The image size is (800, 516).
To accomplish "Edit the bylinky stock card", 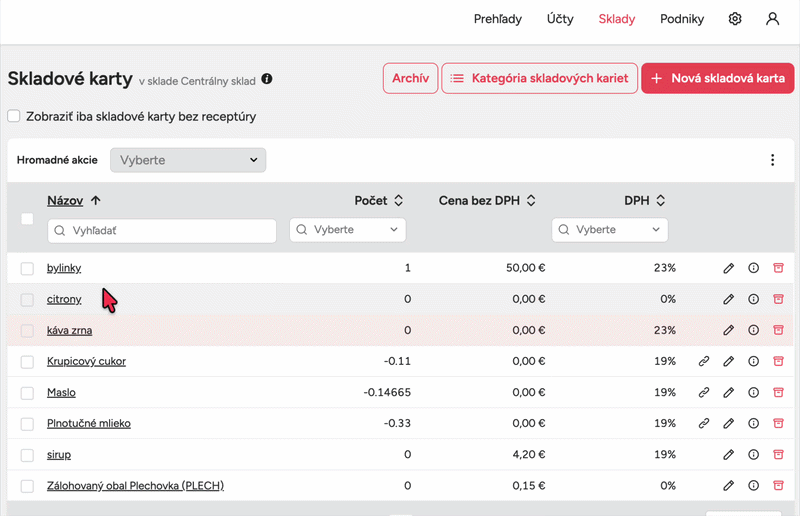I will pos(729,268).
